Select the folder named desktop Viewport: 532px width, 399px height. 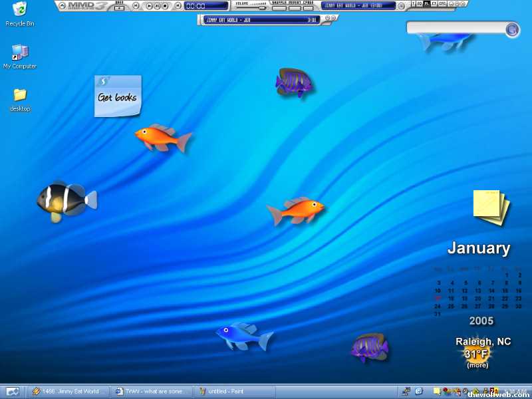pos(20,100)
